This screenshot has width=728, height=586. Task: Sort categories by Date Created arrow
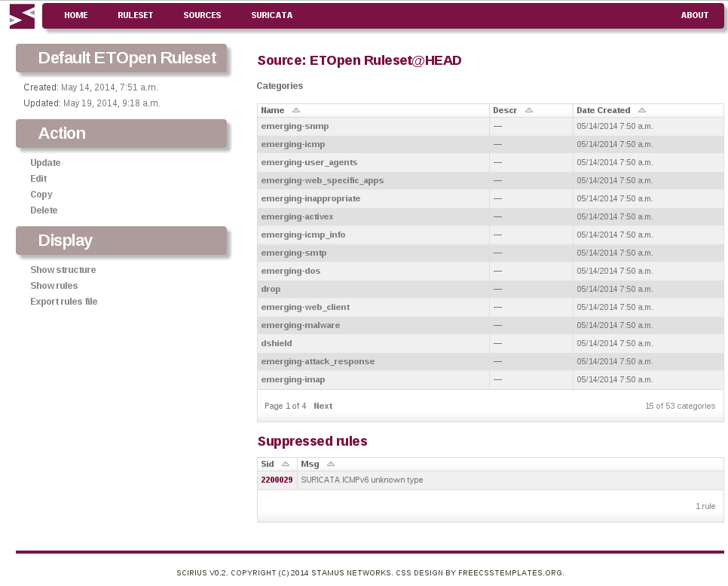[642, 110]
